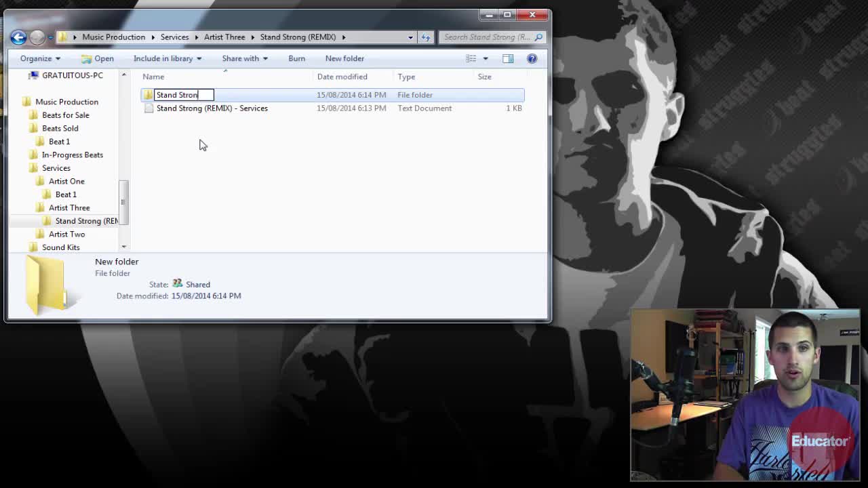Screen dimensions: 868x488
Task: Click the folder name rename text field
Action: [184, 95]
